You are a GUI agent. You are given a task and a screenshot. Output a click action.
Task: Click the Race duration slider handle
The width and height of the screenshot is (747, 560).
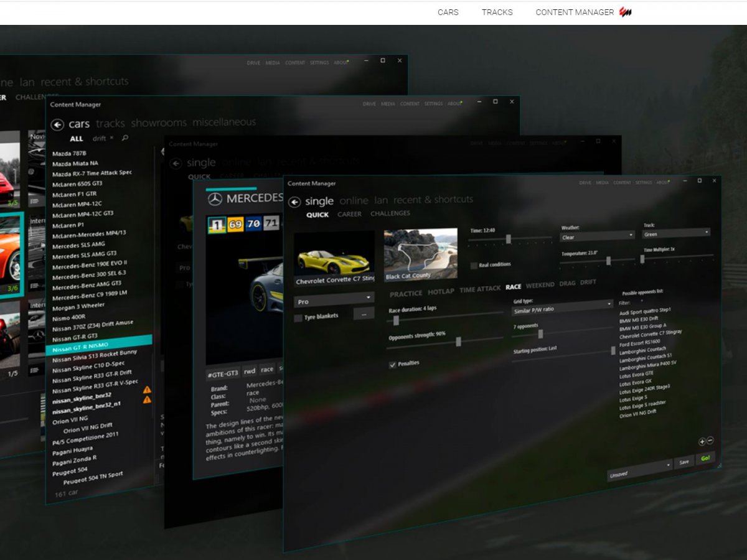396,321
